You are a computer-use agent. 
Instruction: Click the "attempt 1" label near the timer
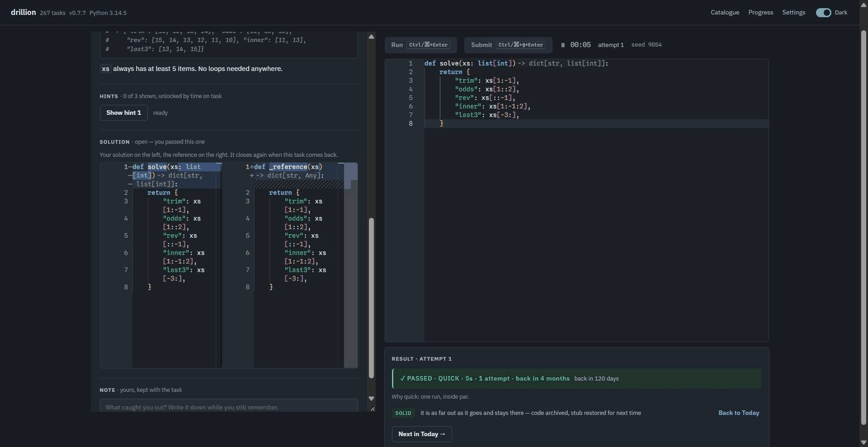coord(611,45)
